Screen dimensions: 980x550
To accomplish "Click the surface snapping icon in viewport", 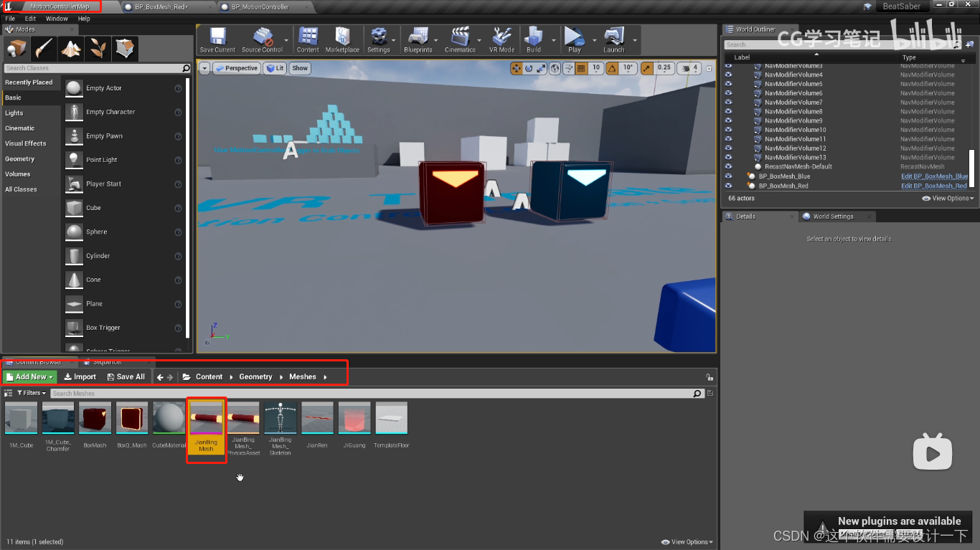I will tap(569, 68).
